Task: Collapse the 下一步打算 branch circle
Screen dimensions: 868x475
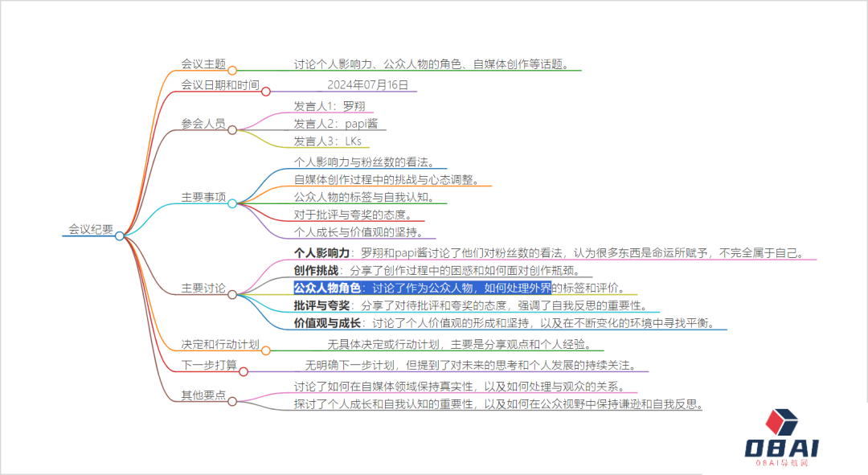Action: (x=244, y=371)
